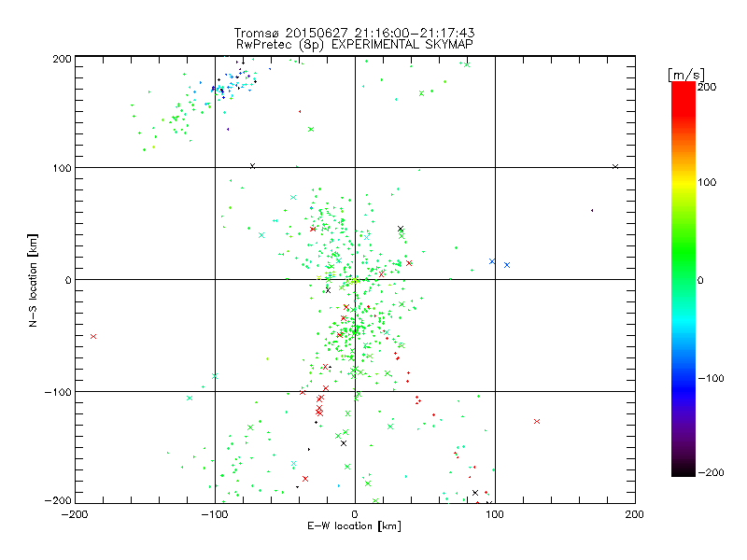747x560 pixels.
Task: Click the x-axis '200' tick label
Action: 635,514
